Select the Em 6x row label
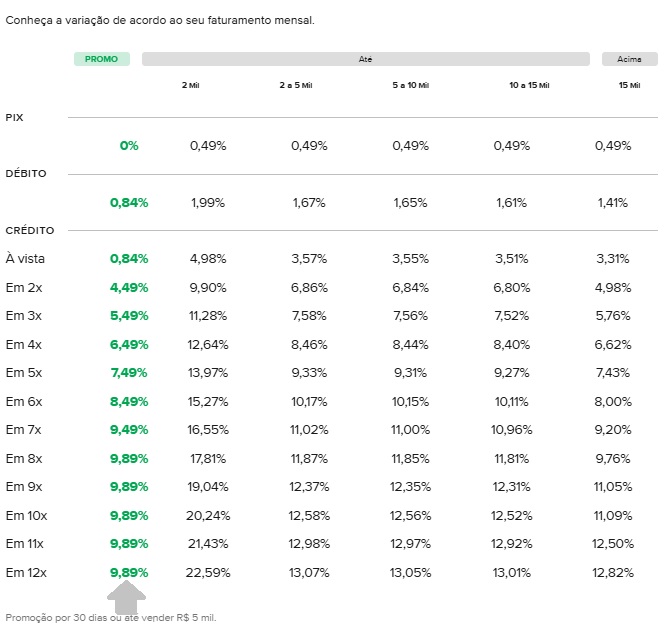 tap(24, 401)
